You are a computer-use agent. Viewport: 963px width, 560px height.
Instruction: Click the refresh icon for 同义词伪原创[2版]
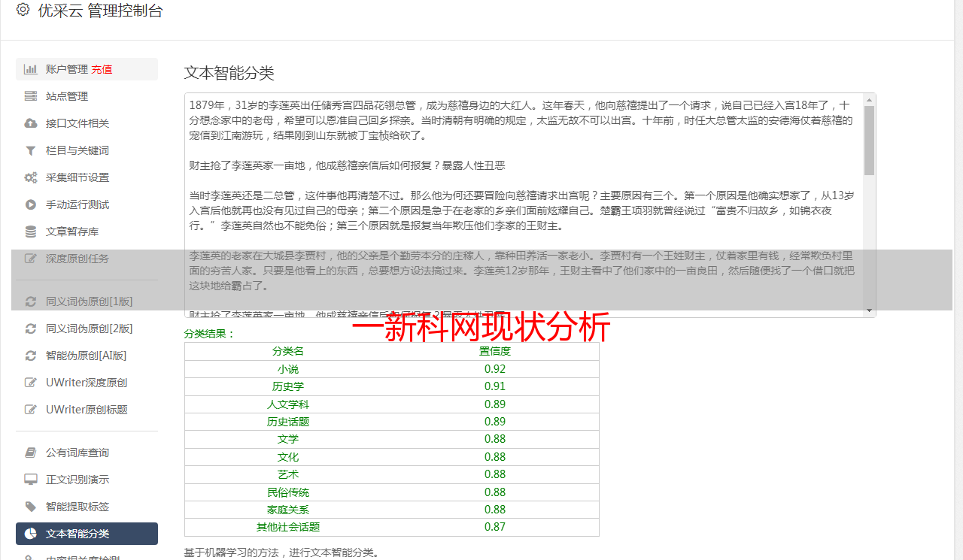31,328
